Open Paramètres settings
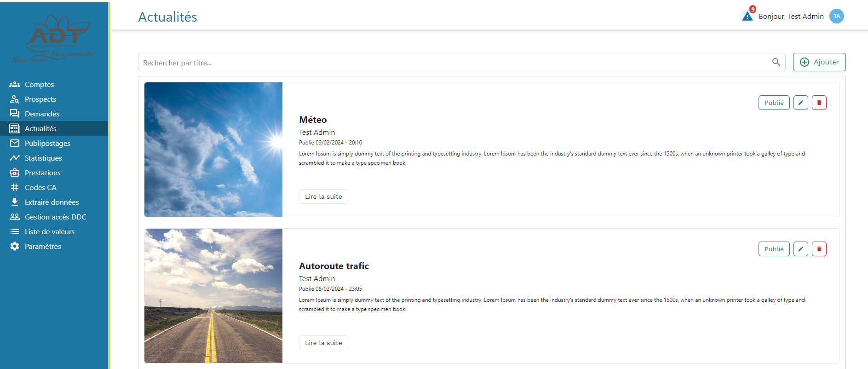The width and height of the screenshot is (868, 369). click(x=54, y=246)
